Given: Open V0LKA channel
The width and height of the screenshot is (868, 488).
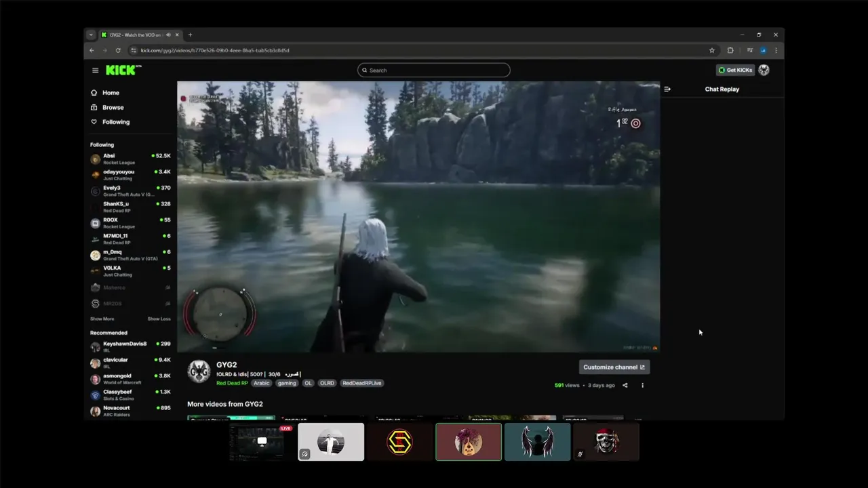Looking at the screenshot, I should pos(130,271).
